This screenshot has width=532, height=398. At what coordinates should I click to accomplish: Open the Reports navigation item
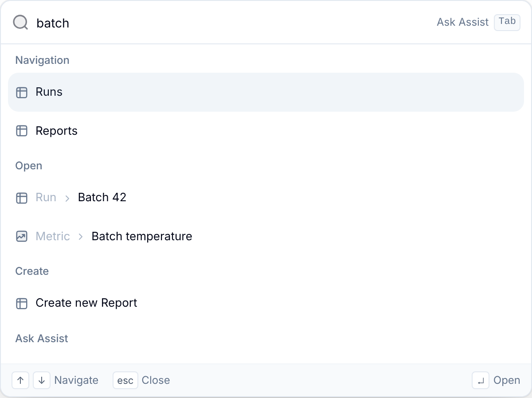tap(266, 131)
